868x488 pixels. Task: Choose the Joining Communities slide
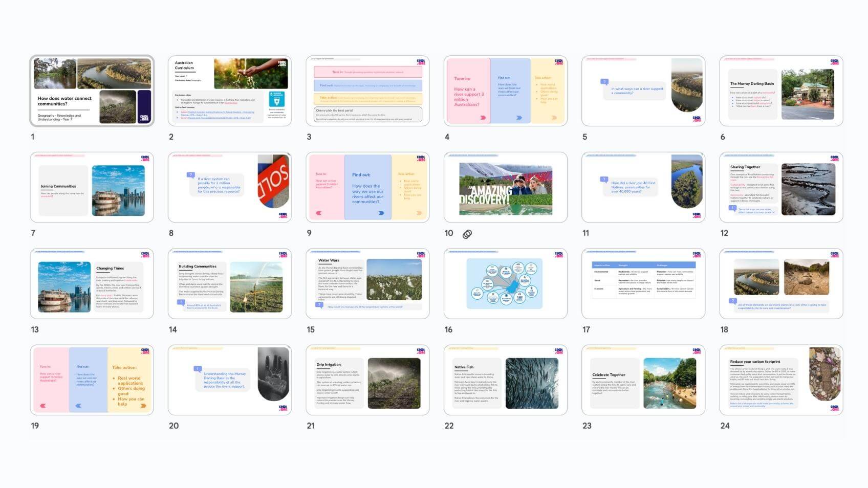pyautogui.click(x=92, y=187)
